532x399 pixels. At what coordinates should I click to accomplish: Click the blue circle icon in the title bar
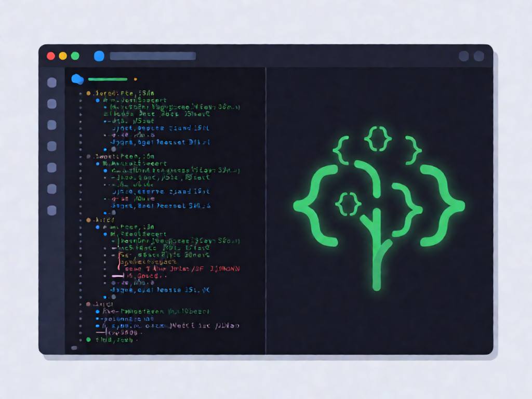click(99, 56)
